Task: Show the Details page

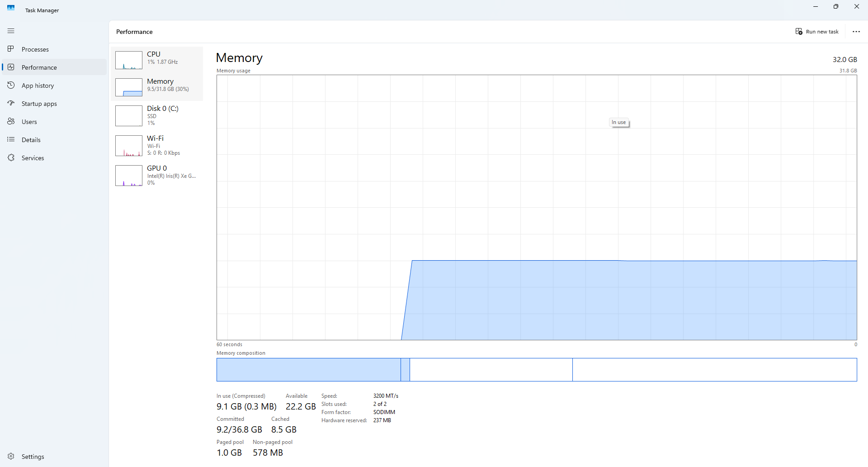Action: pyautogui.click(x=54, y=139)
